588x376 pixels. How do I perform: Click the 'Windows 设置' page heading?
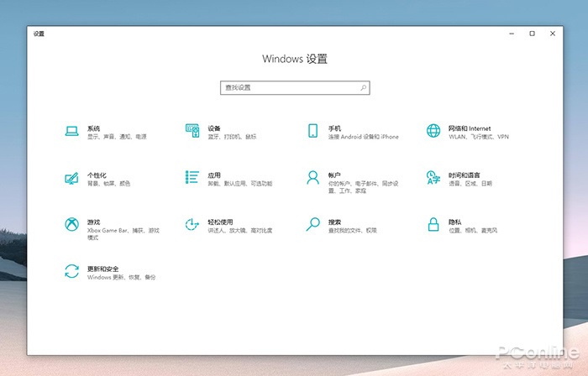click(295, 59)
